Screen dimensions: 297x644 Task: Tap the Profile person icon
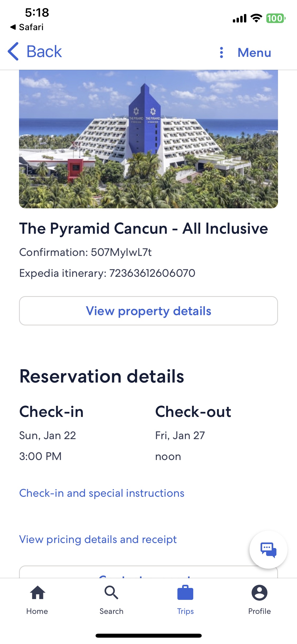(x=259, y=593)
